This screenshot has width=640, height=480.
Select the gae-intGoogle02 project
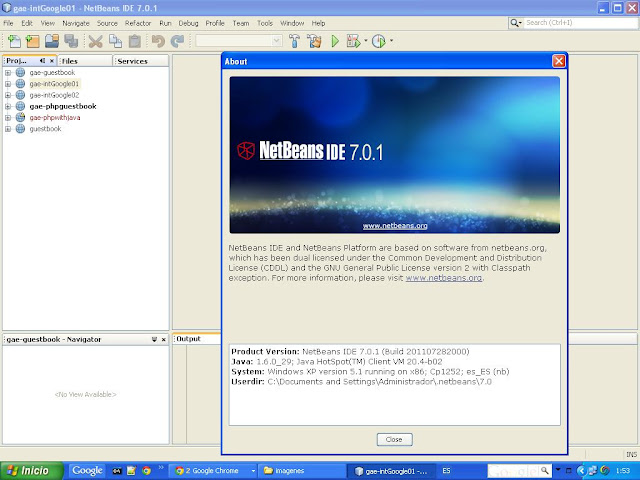point(54,95)
